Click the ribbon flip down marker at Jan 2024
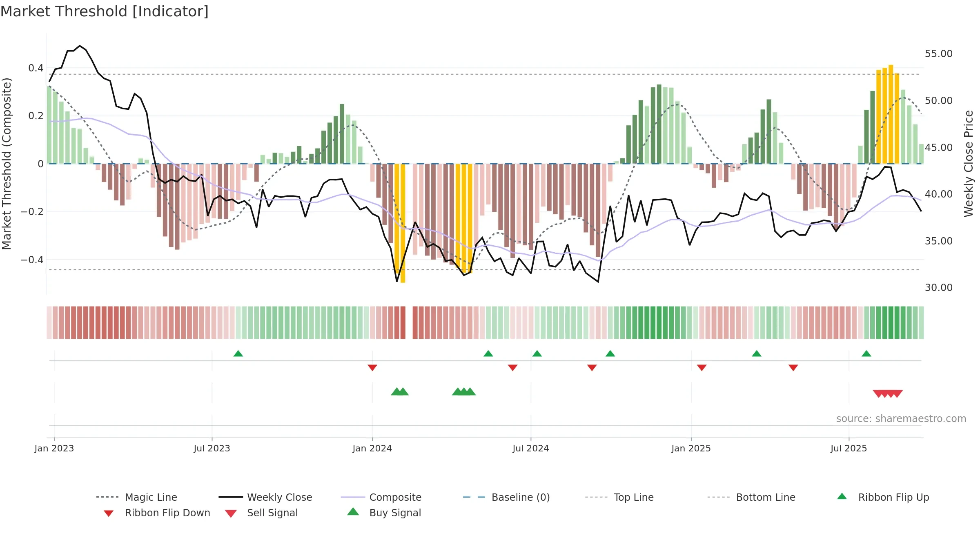The width and height of the screenshot is (980, 551). click(372, 368)
